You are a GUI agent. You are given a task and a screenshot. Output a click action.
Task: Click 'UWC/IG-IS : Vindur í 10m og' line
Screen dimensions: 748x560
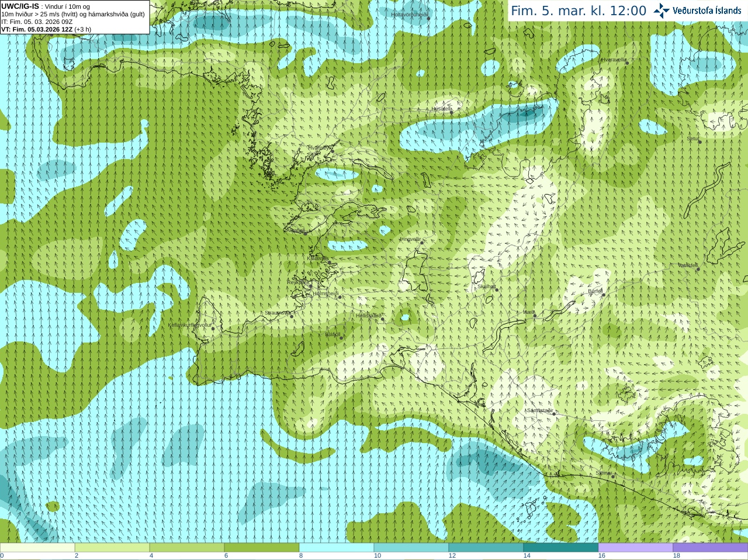coord(46,6)
